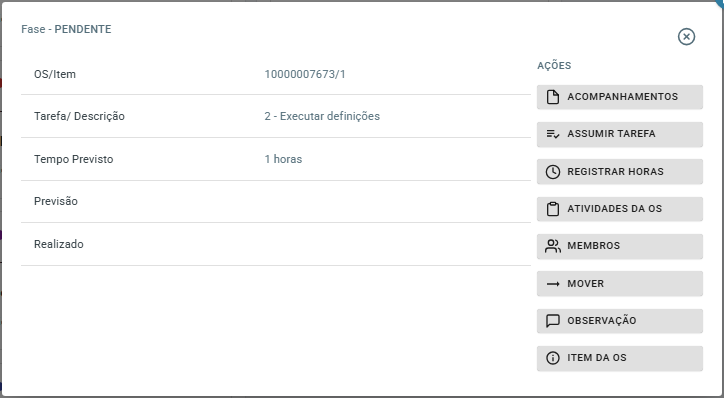Viewport: 724px width, 398px height.
Task: Click the arrow icon for Mover
Action: click(x=553, y=284)
